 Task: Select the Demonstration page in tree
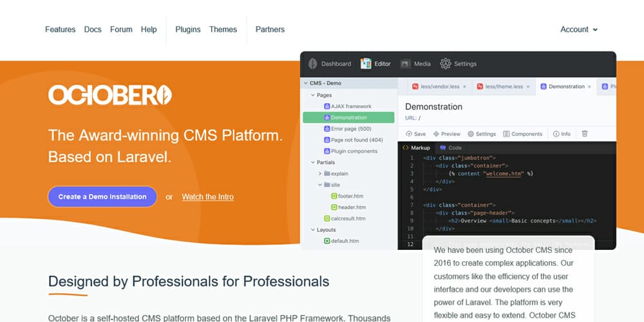(x=348, y=117)
